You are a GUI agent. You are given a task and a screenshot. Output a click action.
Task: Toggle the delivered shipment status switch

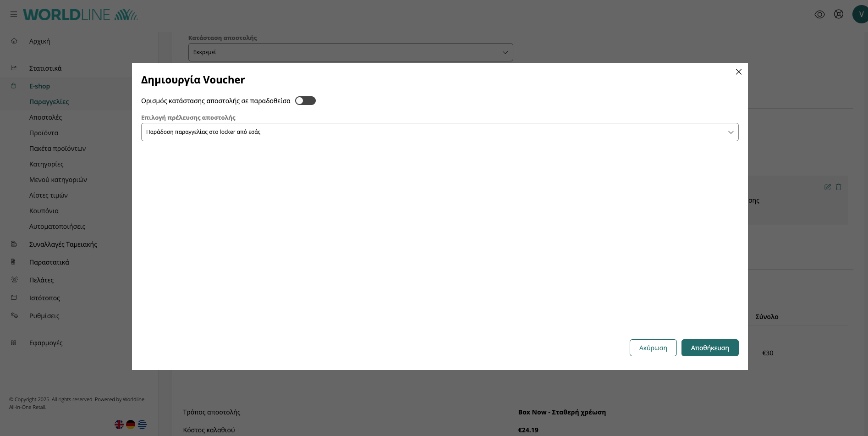[x=305, y=101]
